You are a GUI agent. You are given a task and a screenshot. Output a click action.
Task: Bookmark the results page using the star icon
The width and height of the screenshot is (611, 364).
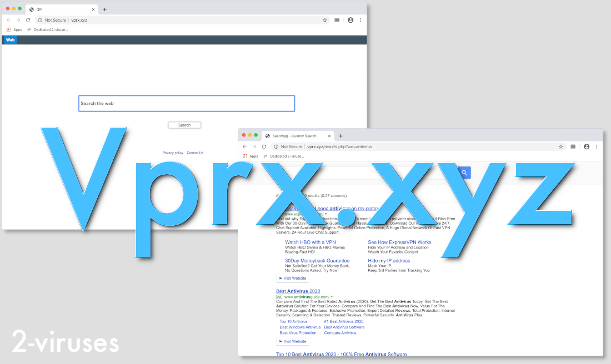coord(560,146)
